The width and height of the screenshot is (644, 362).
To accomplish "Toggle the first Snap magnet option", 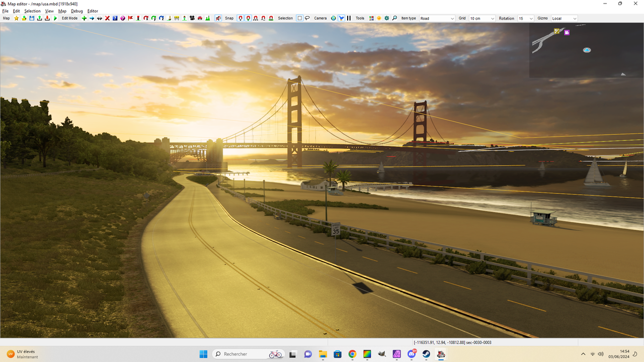I will pyautogui.click(x=240, y=18).
